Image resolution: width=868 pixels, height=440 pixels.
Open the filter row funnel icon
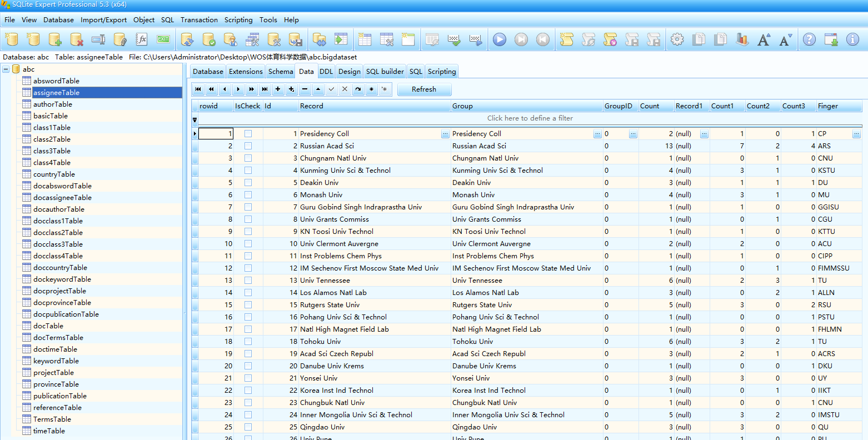click(194, 119)
